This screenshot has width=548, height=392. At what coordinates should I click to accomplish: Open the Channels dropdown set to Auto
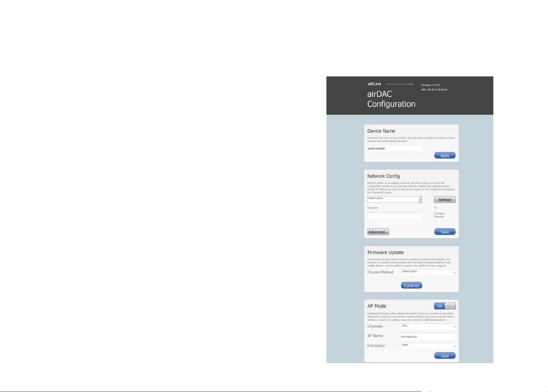[428, 326]
